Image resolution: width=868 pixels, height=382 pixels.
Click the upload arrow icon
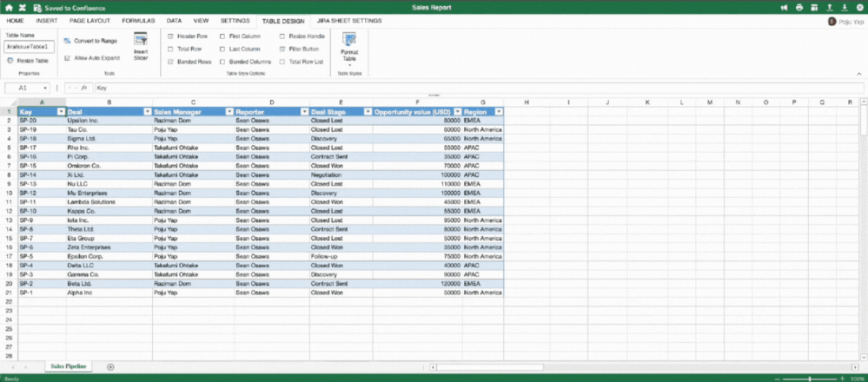[830, 8]
